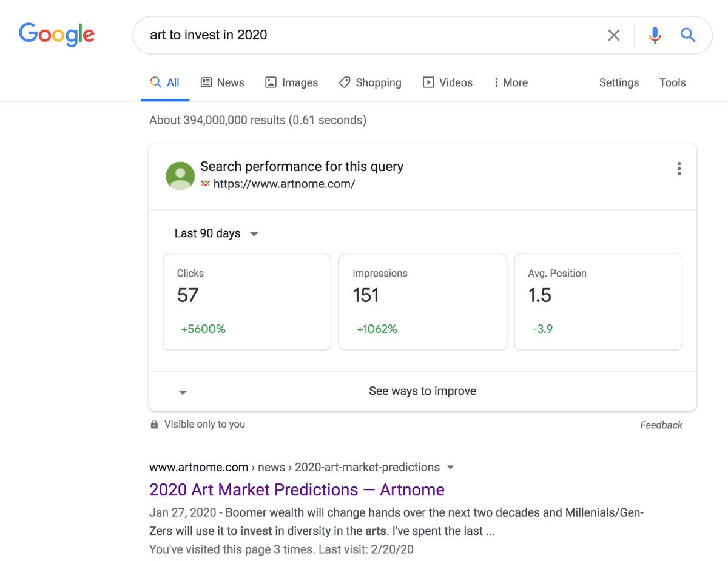Image resolution: width=728 pixels, height=561 pixels.
Task: Click the About 394,000,000 results text
Action: tap(258, 120)
